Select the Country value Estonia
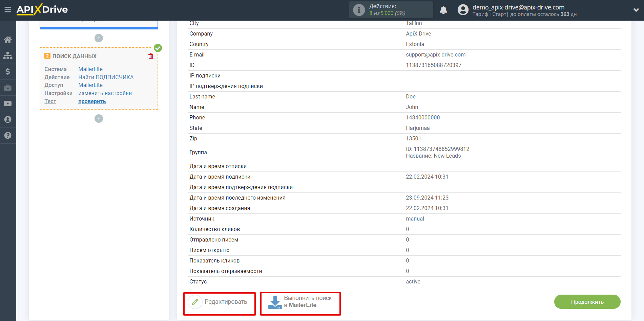 point(415,44)
